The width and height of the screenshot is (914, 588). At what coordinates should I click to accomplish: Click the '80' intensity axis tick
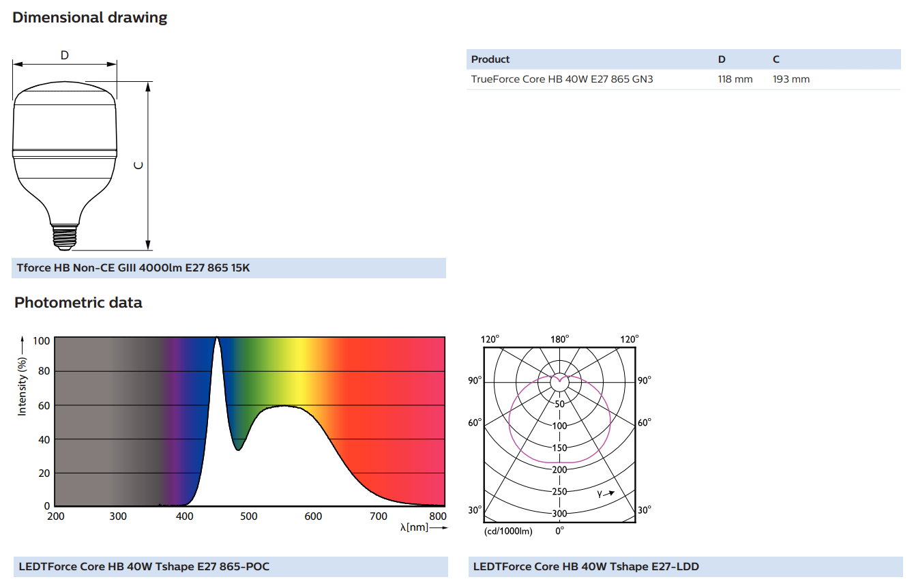(x=44, y=371)
